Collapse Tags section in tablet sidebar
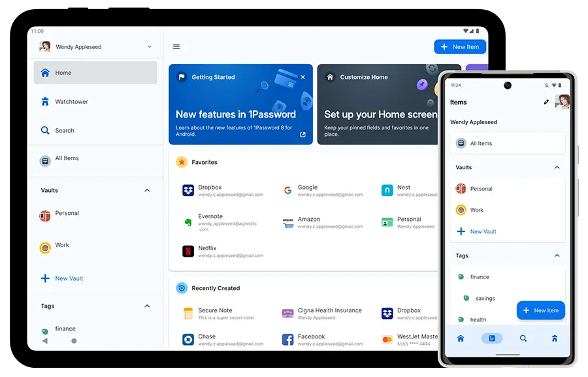588x377 pixels. pos(147,306)
